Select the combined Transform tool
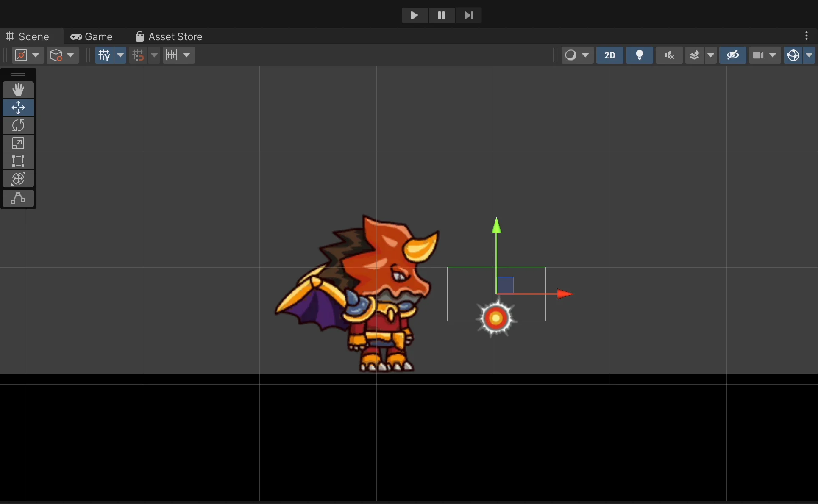The image size is (818, 504). [19, 179]
